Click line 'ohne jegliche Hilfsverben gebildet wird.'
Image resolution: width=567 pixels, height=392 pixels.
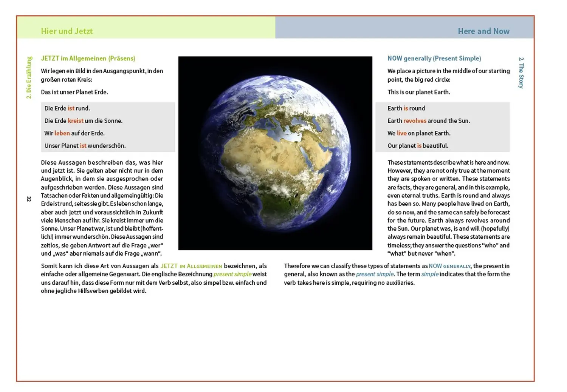pos(93,291)
